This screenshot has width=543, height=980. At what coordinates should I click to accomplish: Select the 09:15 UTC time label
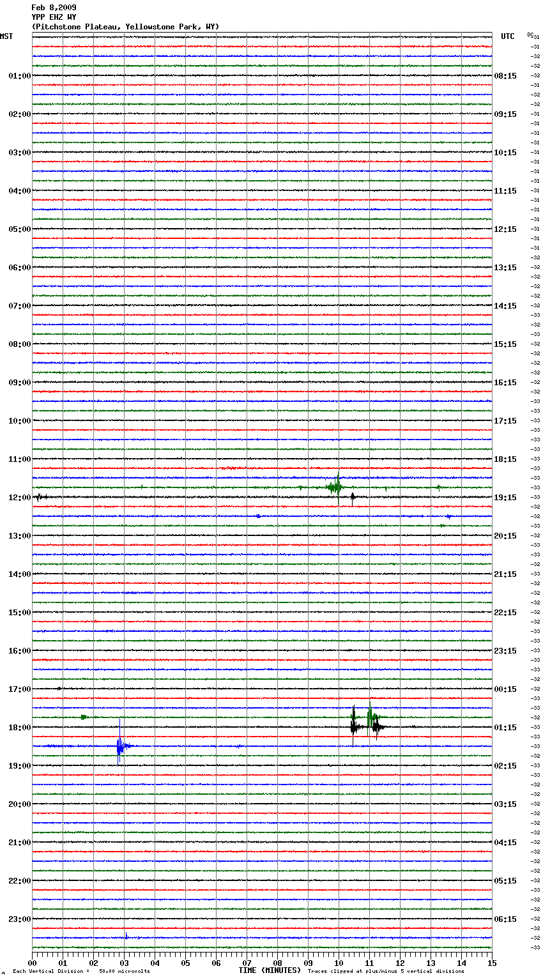coord(505,114)
